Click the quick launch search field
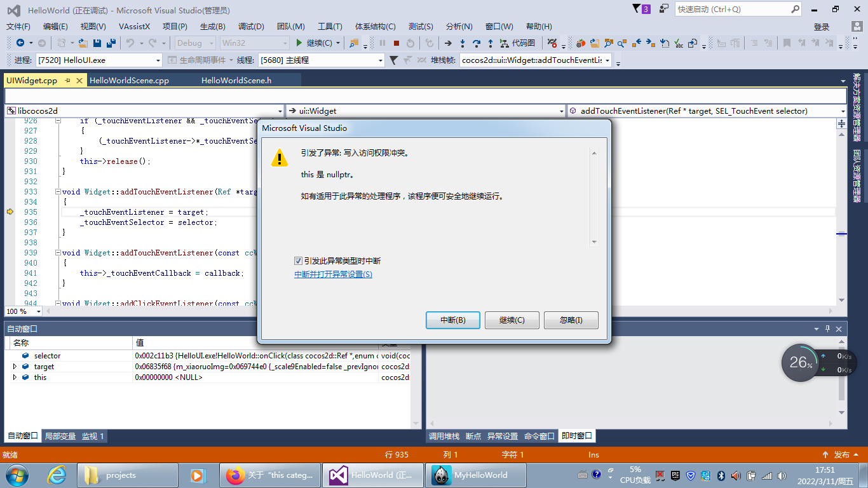The width and height of the screenshot is (868, 488). tap(732, 10)
